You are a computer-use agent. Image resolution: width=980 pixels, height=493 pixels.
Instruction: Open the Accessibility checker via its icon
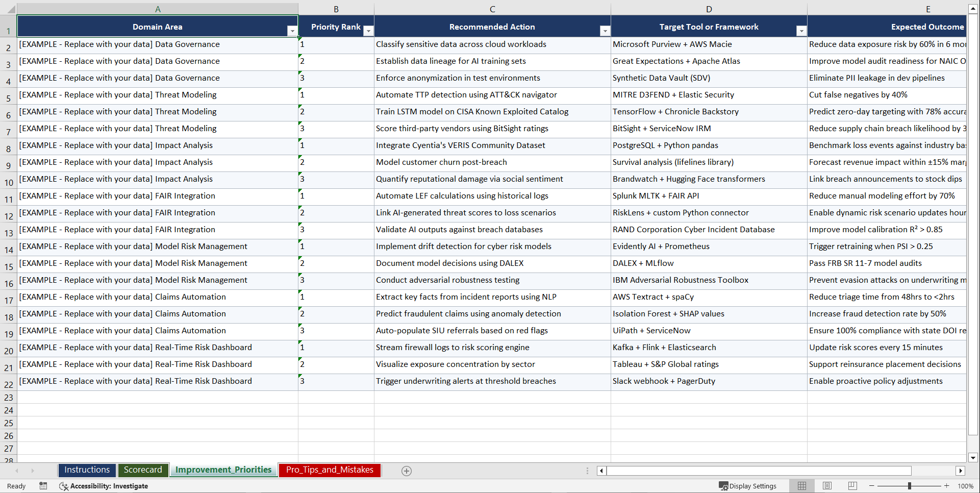[64, 486]
